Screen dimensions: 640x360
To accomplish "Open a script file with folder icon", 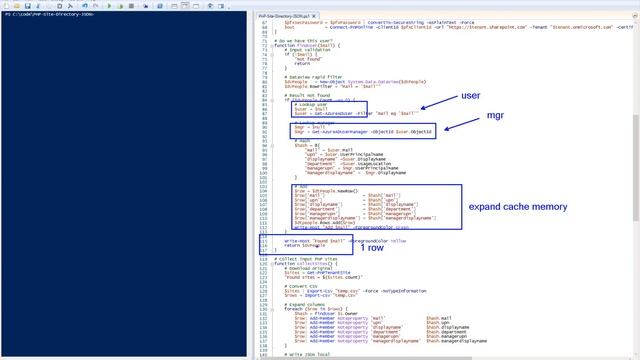I will (17, 6).
